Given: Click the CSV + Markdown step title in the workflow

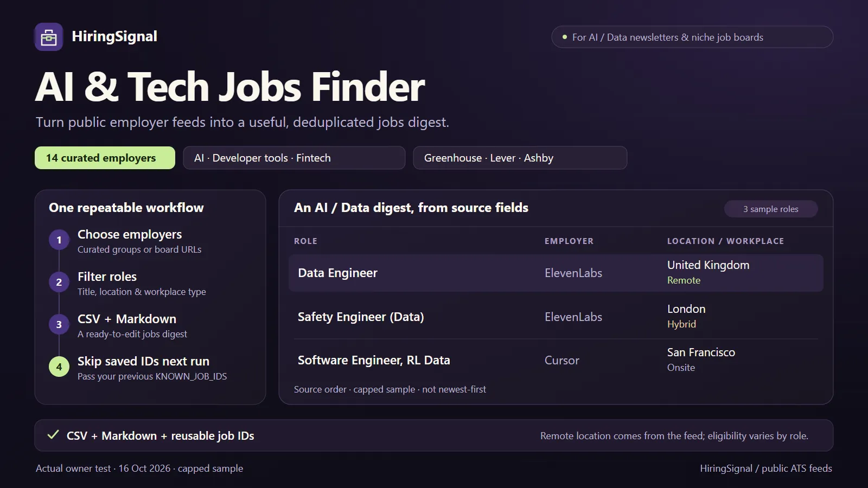Looking at the screenshot, I should point(127,319).
